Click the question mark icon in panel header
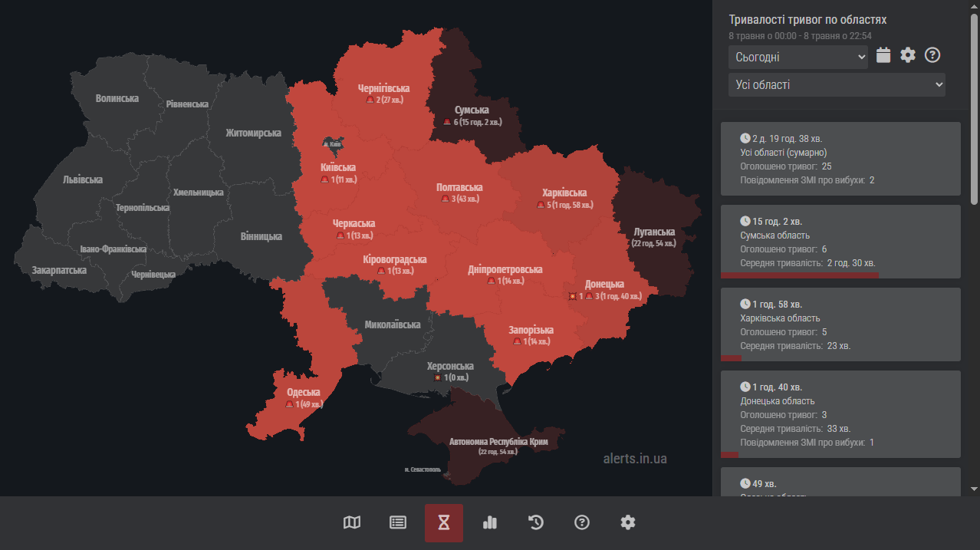 [932, 55]
